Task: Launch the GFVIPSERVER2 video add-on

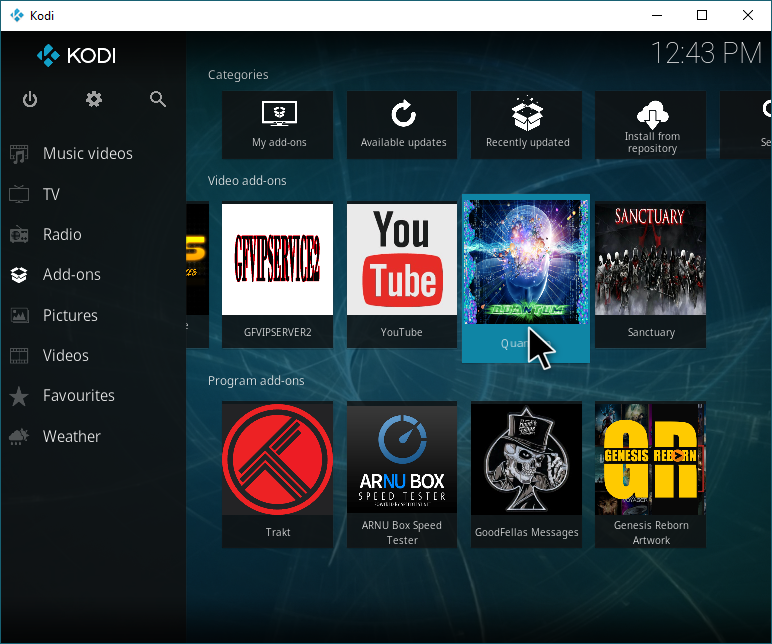Action: (277, 276)
